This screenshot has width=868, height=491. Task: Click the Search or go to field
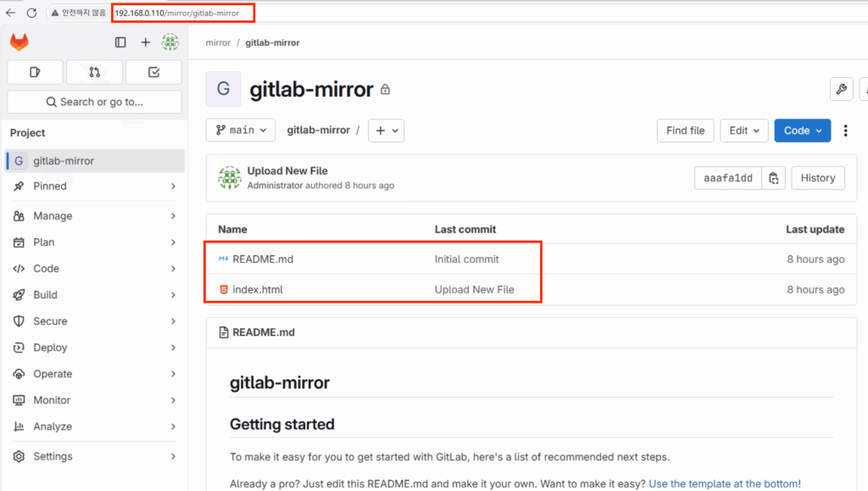(x=94, y=102)
